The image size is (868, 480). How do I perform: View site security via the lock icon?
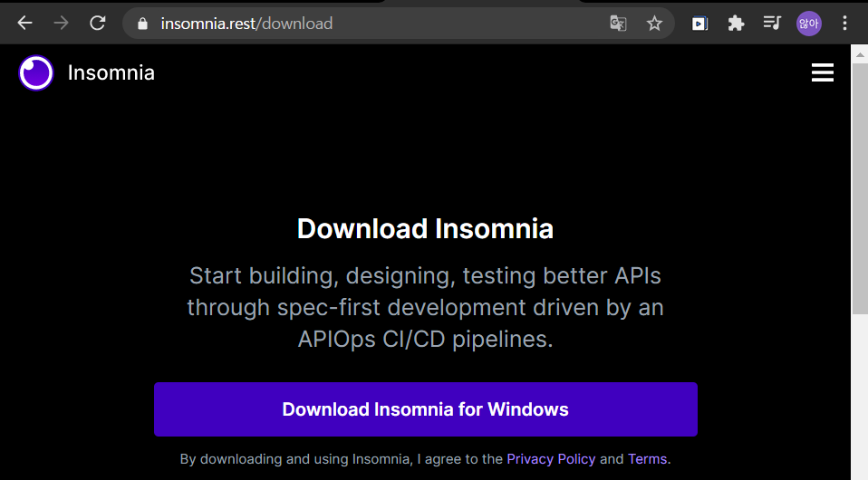point(143,24)
